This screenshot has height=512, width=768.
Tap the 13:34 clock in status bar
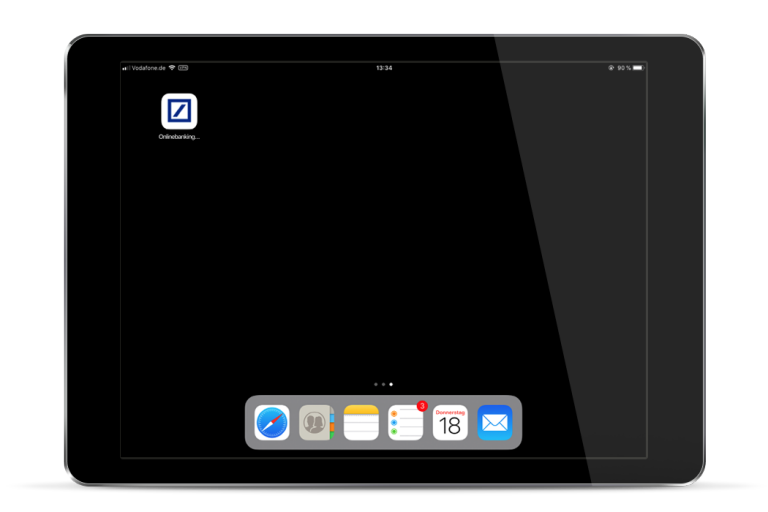pyautogui.click(x=384, y=68)
